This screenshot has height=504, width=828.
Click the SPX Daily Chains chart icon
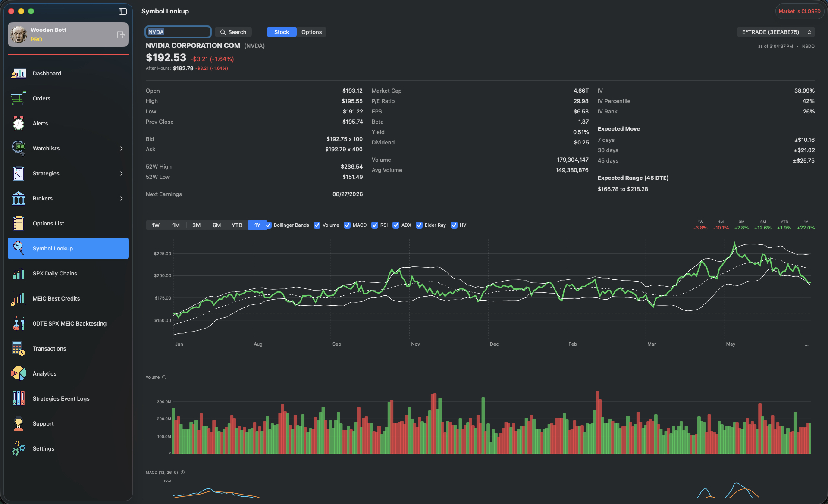(19, 273)
